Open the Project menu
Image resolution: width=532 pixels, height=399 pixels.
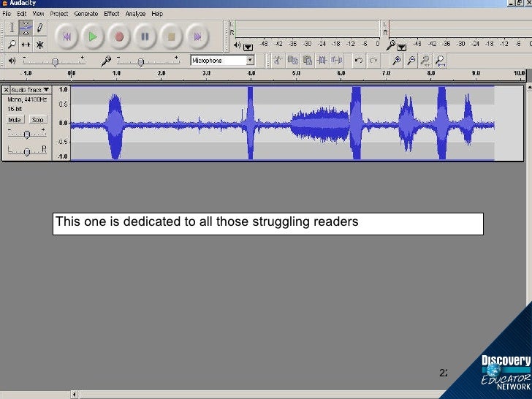(x=59, y=14)
